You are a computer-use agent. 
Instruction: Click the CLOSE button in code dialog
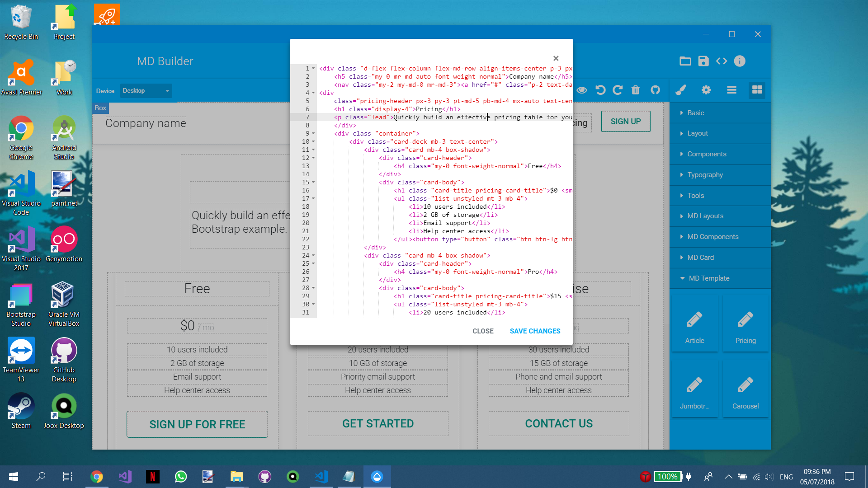483,331
